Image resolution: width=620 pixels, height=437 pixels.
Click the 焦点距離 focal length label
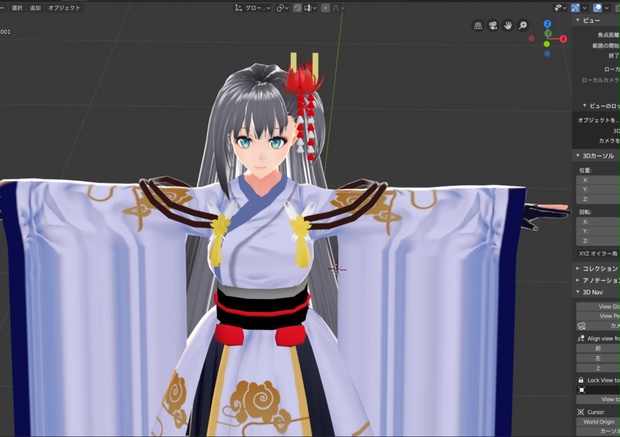point(609,35)
